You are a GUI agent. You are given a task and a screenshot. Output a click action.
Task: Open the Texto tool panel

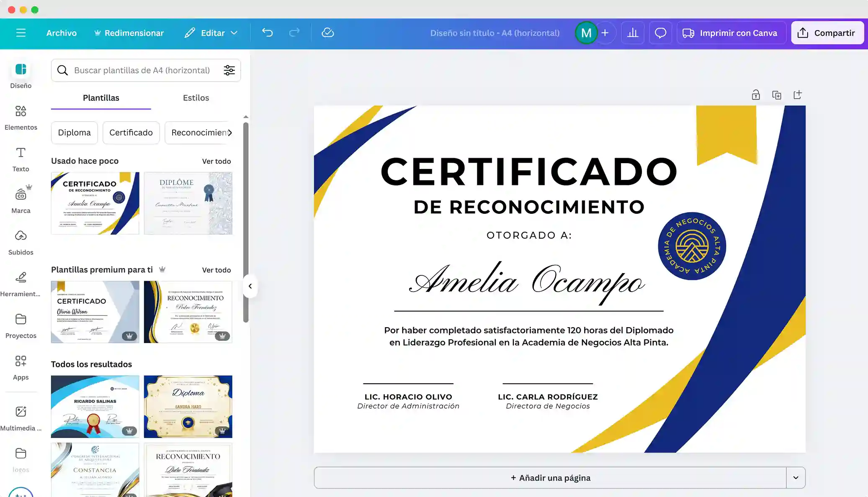[x=21, y=159]
